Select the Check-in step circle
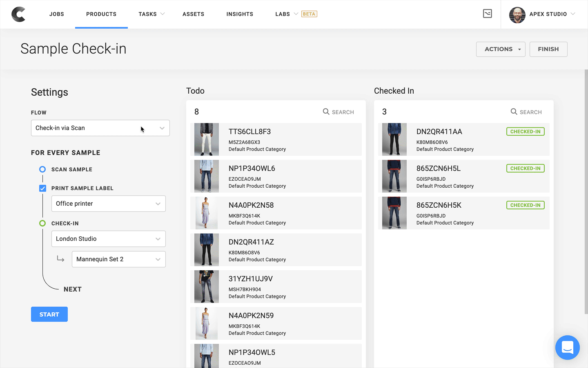Viewport: 588px width, 368px height. pos(42,223)
